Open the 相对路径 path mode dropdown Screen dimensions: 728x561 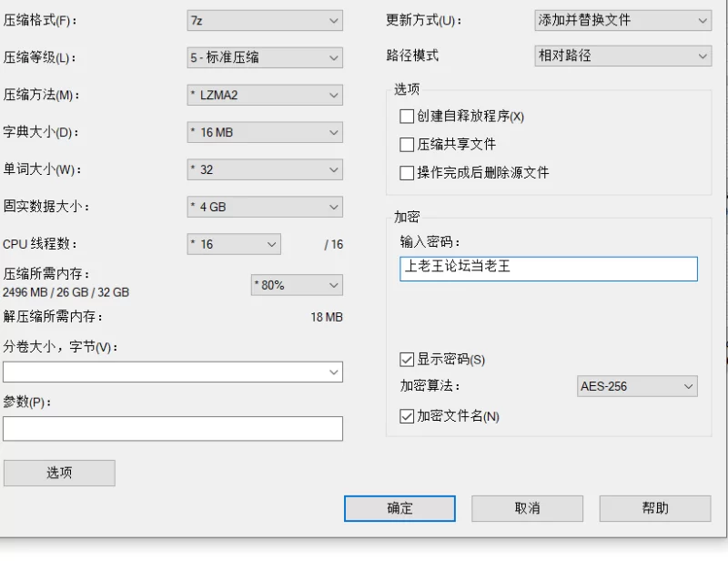(622, 56)
